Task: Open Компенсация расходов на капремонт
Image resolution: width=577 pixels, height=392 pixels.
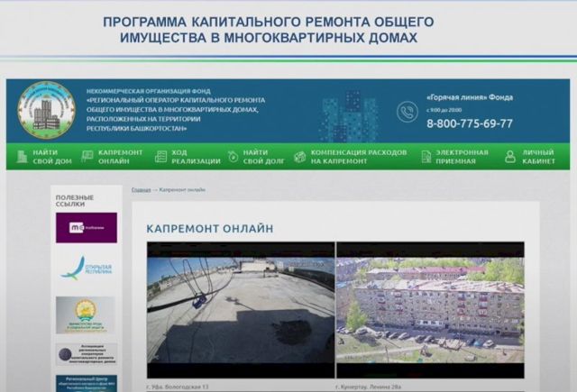Action: pos(358,157)
